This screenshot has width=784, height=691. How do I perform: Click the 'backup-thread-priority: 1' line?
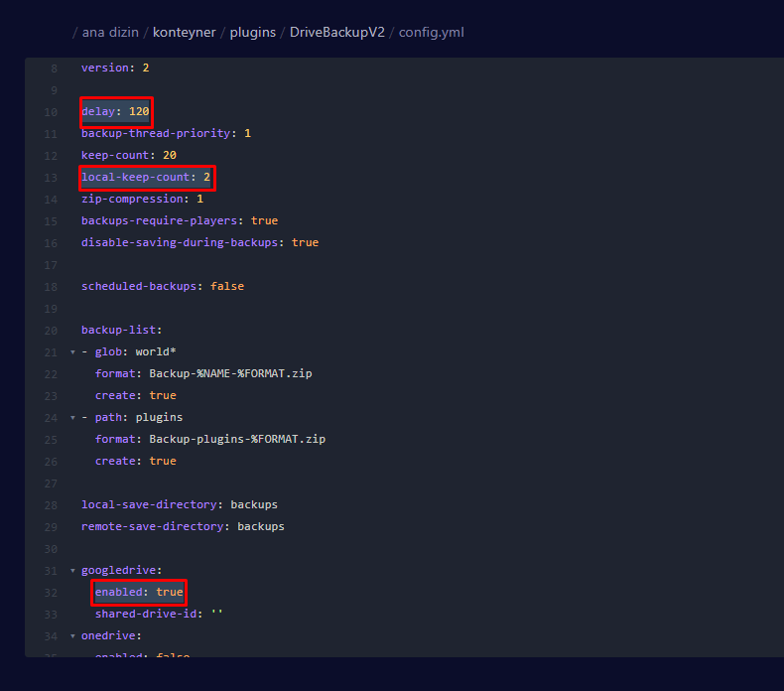166,134
